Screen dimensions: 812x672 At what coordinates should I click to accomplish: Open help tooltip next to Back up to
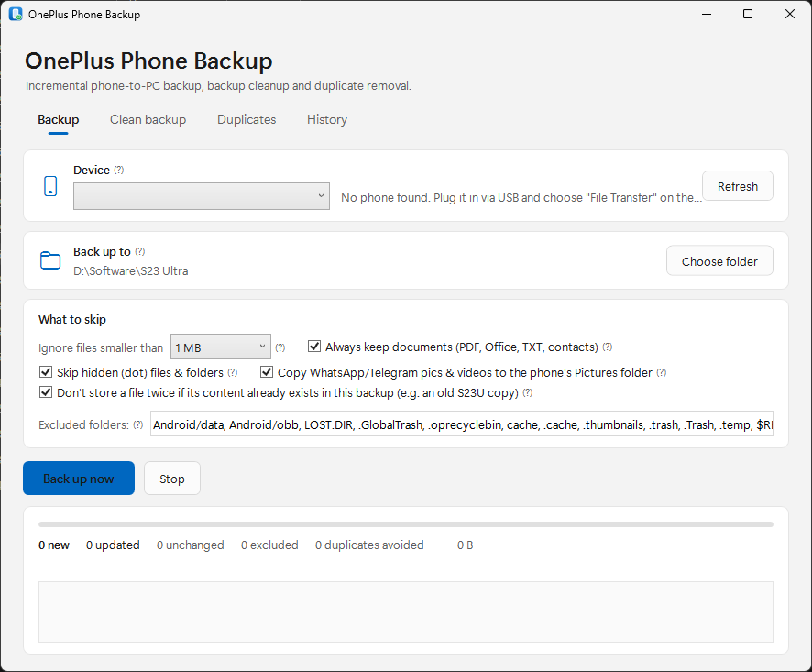tap(140, 251)
